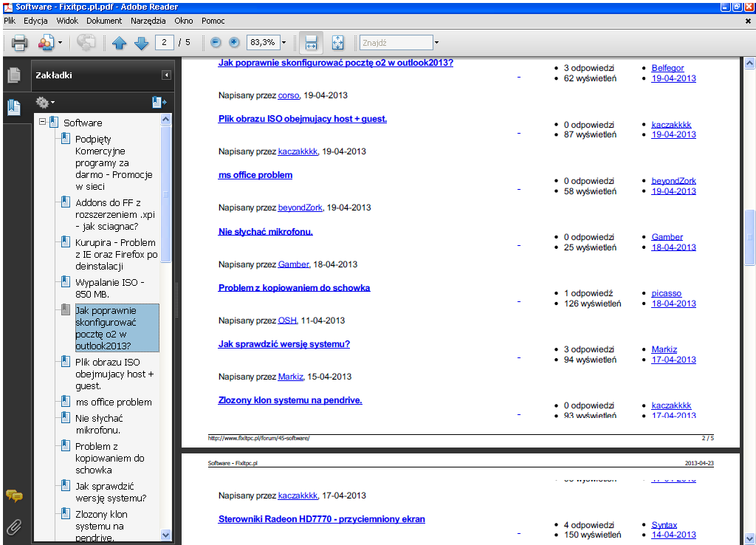Open bookmark 'Problem z kopiowaniem do schowka'
The width and height of the screenshot is (756, 545).
coord(110,458)
